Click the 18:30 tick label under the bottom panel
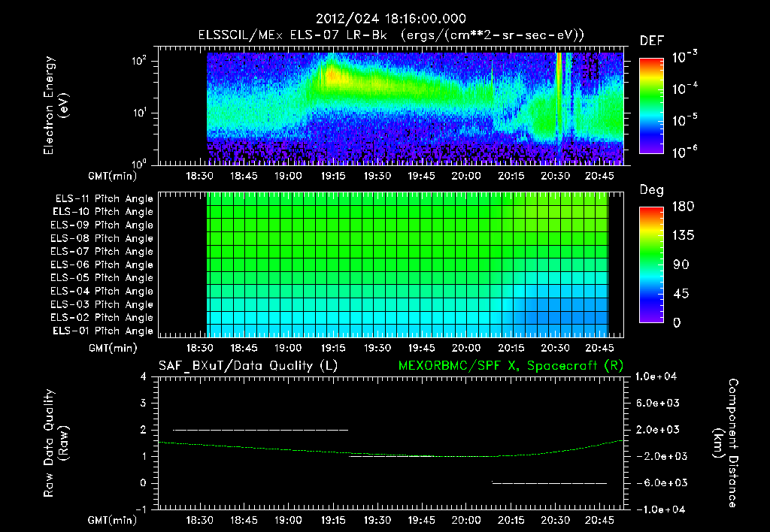Image resolution: width=770 pixels, height=532 pixels. [x=199, y=520]
